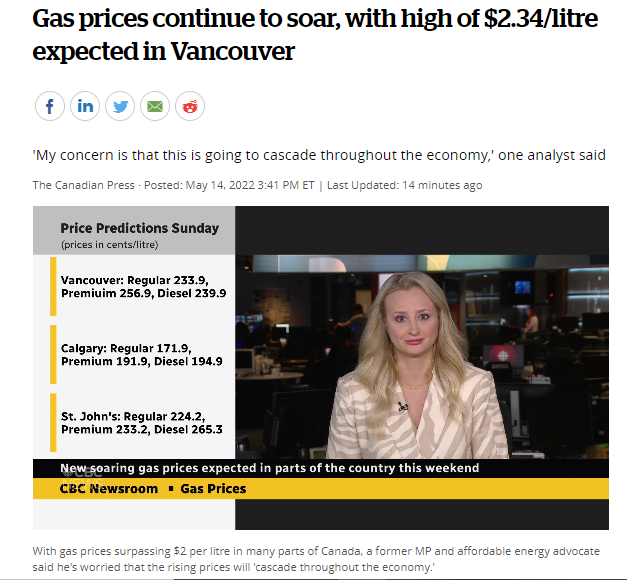Select the Calgary price prediction text

tap(142, 355)
